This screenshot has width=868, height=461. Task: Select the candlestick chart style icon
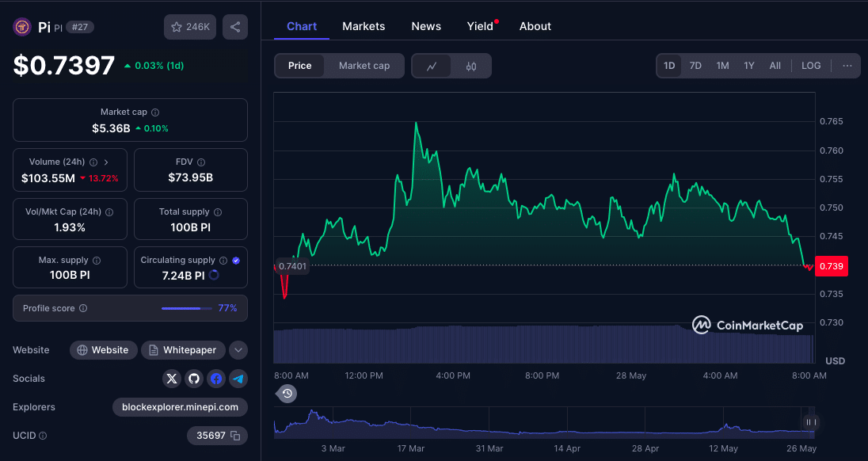[x=471, y=66]
